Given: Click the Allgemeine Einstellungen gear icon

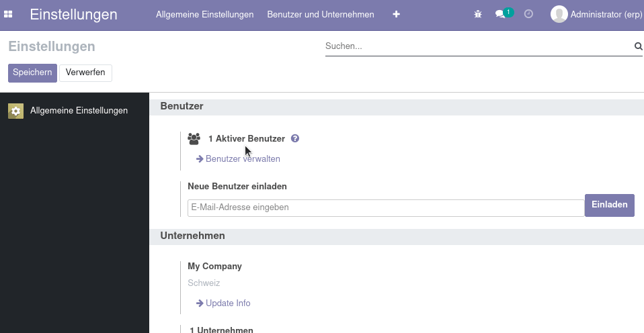Looking at the screenshot, I should [x=15, y=111].
